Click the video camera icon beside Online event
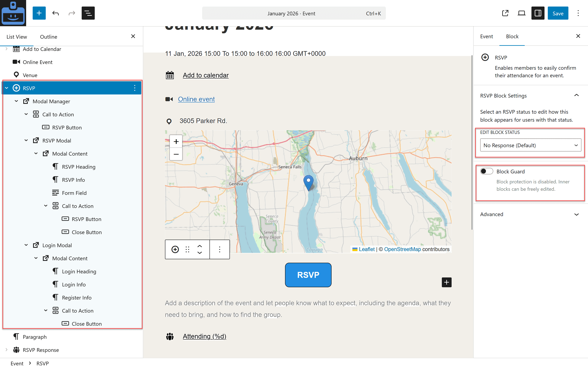The width and height of the screenshot is (588, 368). [x=169, y=99]
